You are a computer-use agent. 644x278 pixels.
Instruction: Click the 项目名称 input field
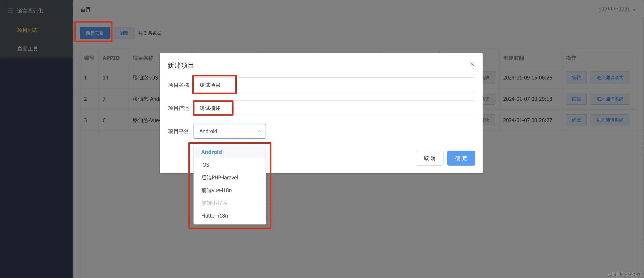[334, 85]
